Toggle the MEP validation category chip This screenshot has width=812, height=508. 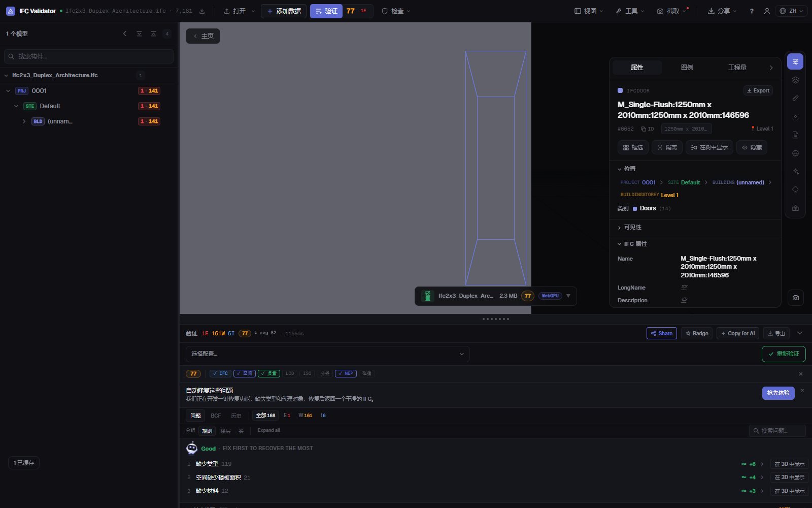(x=346, y=373)
